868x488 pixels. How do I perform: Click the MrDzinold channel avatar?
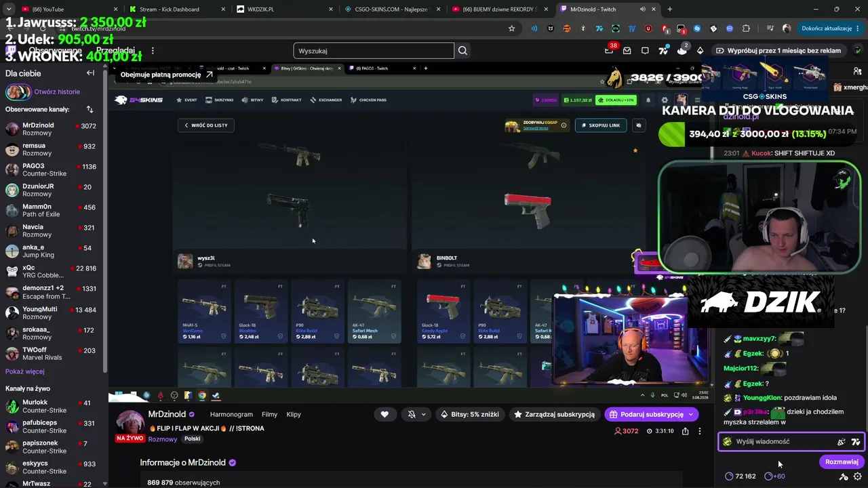coord(130,423)
